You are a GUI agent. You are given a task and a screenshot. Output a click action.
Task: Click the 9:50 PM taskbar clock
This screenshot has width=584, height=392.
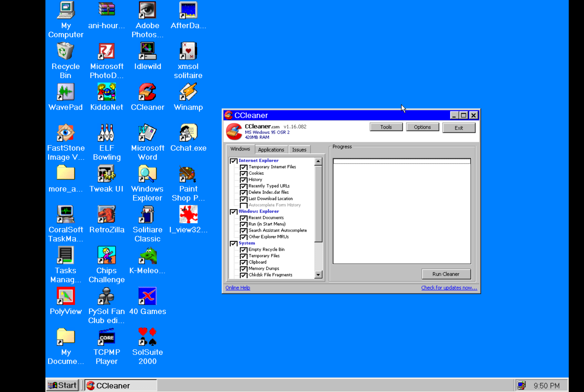tap(547, 386)
